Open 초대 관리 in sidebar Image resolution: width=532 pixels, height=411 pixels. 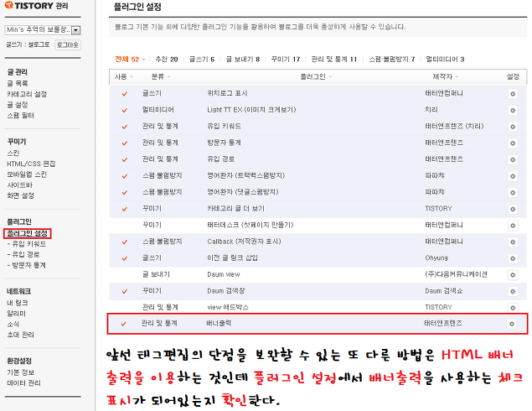(x=20, y=335)
